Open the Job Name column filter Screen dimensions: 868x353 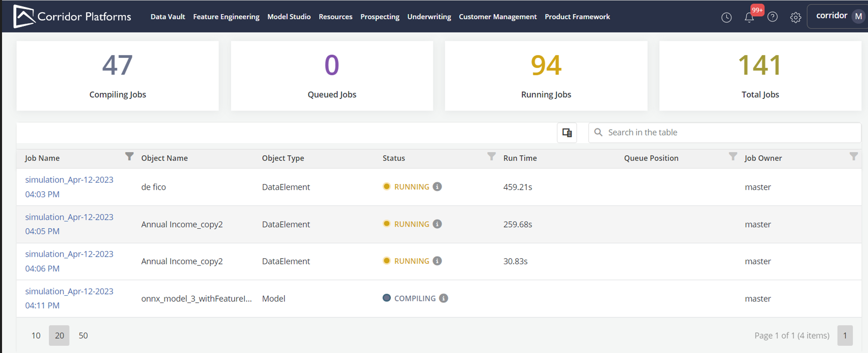(x=129, y=156)
